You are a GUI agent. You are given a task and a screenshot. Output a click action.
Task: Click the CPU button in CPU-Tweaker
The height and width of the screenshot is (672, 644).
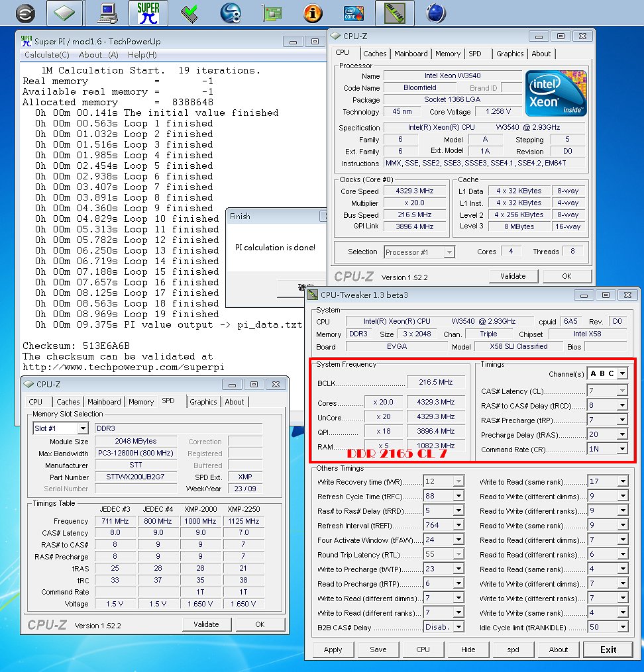423,649
